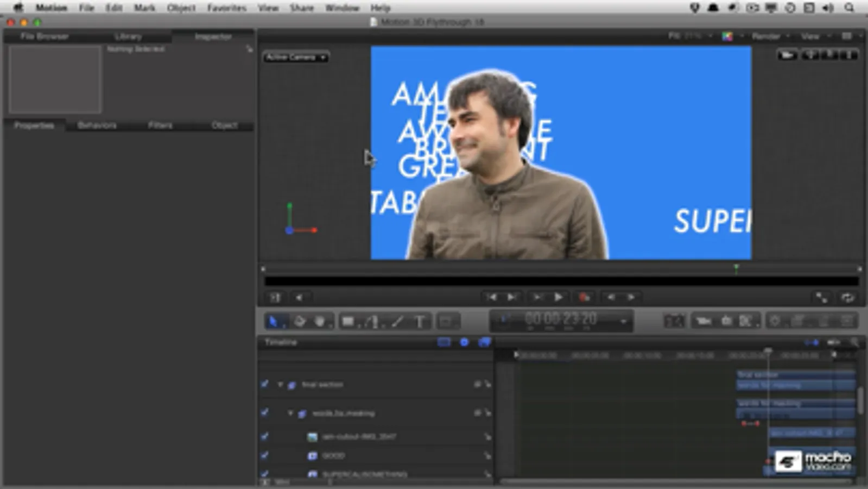Open the Render options in the canvas toolbar
This screenshot has height=489, width=868.
click(766, 36)
